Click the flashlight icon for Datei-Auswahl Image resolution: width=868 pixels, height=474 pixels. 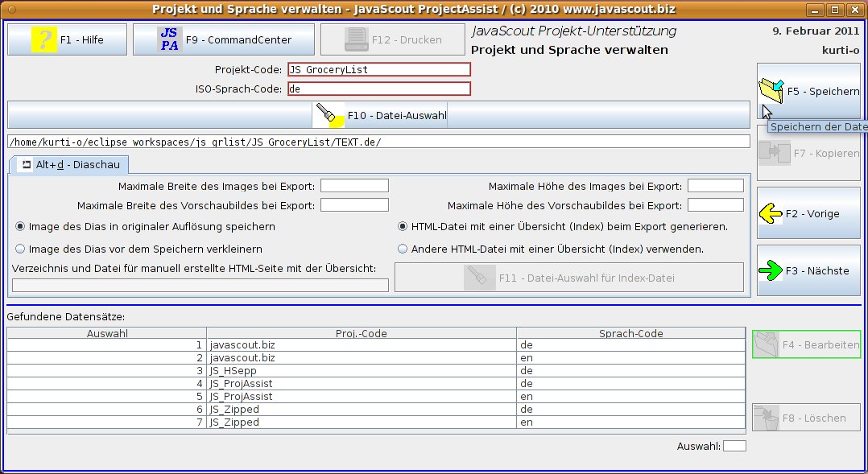pyautogui.click(x=330, y=115)
